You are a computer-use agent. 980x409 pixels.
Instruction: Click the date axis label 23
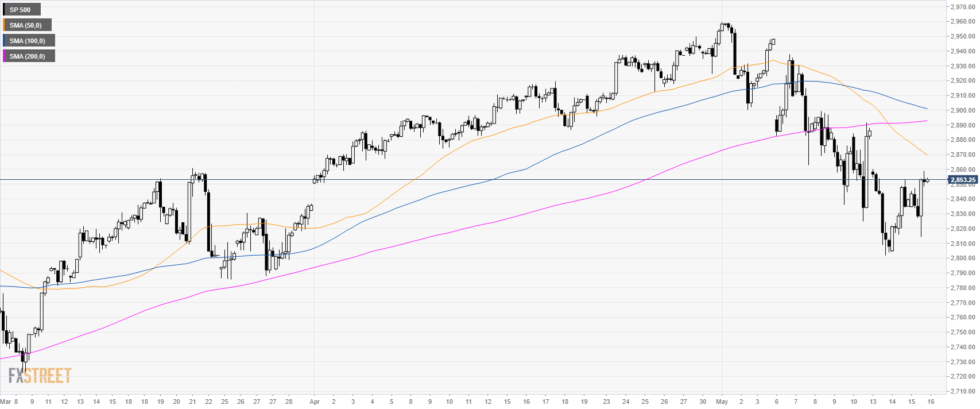(606, 402)
